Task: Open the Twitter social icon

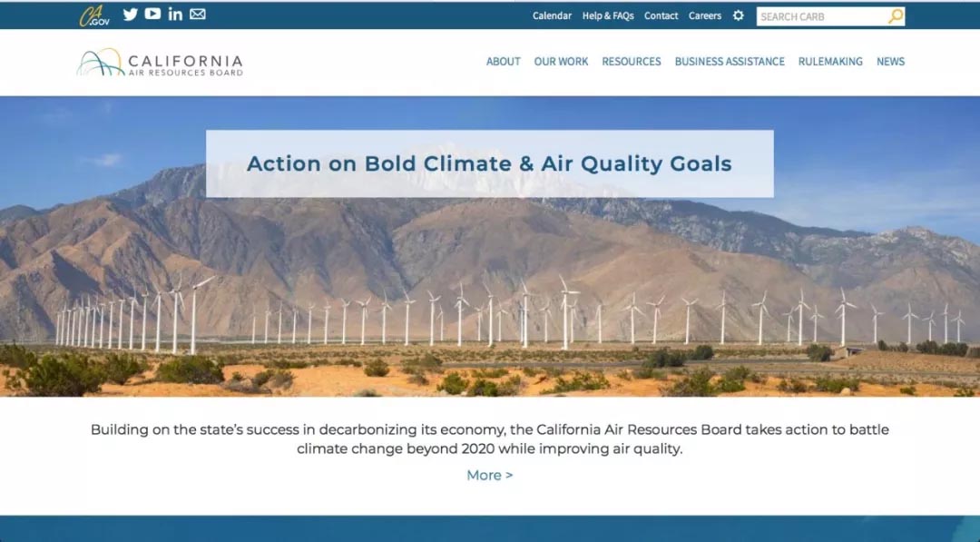Action: [131, 15]
